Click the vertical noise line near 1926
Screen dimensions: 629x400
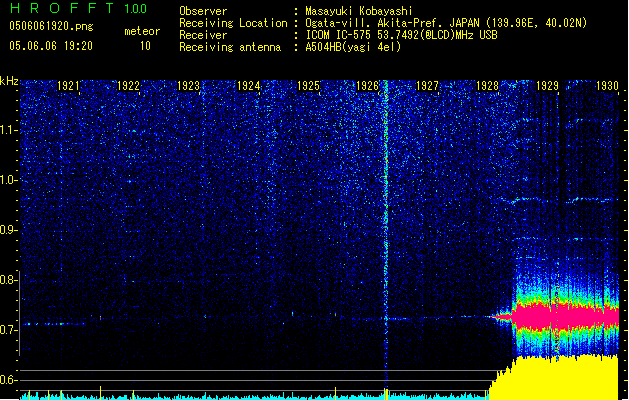[x=386, y=233]
